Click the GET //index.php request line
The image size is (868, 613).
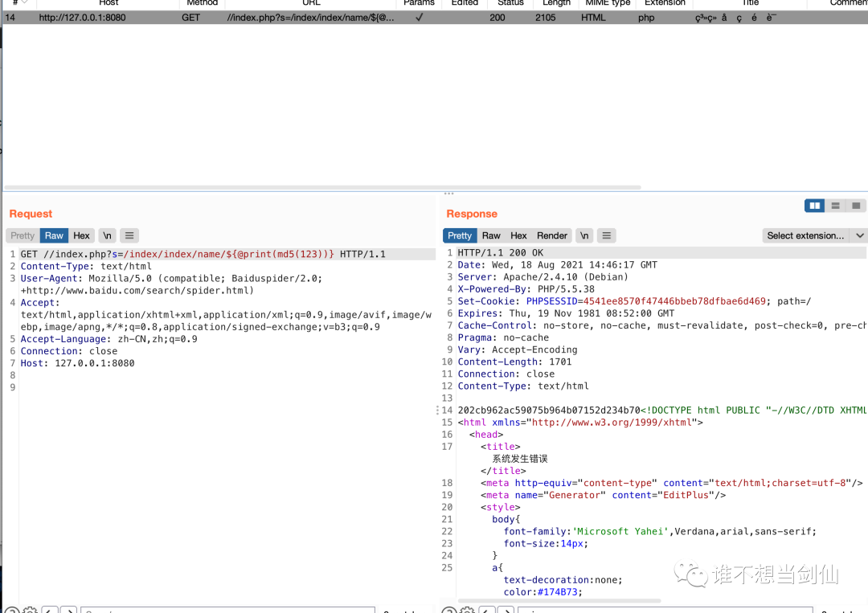tap(203, 254)
